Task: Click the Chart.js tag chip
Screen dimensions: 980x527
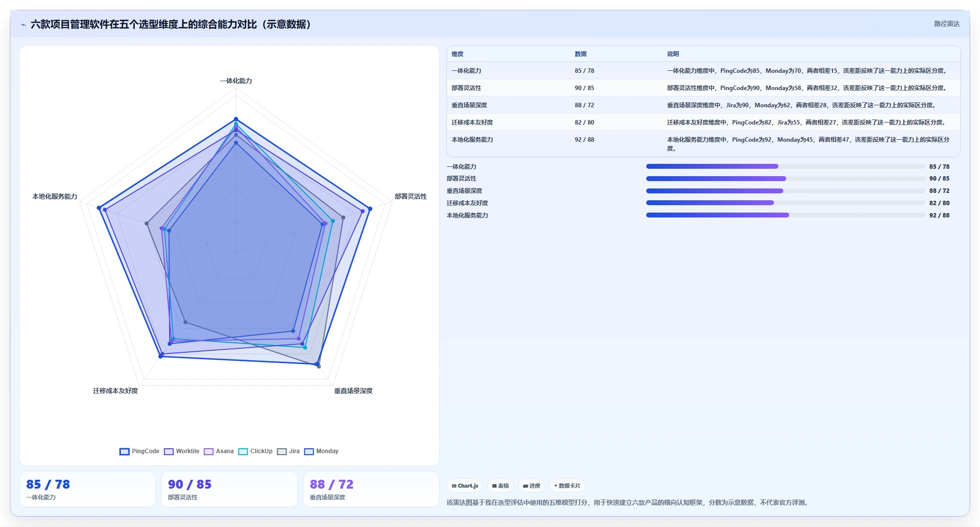Action: (465, 486)
